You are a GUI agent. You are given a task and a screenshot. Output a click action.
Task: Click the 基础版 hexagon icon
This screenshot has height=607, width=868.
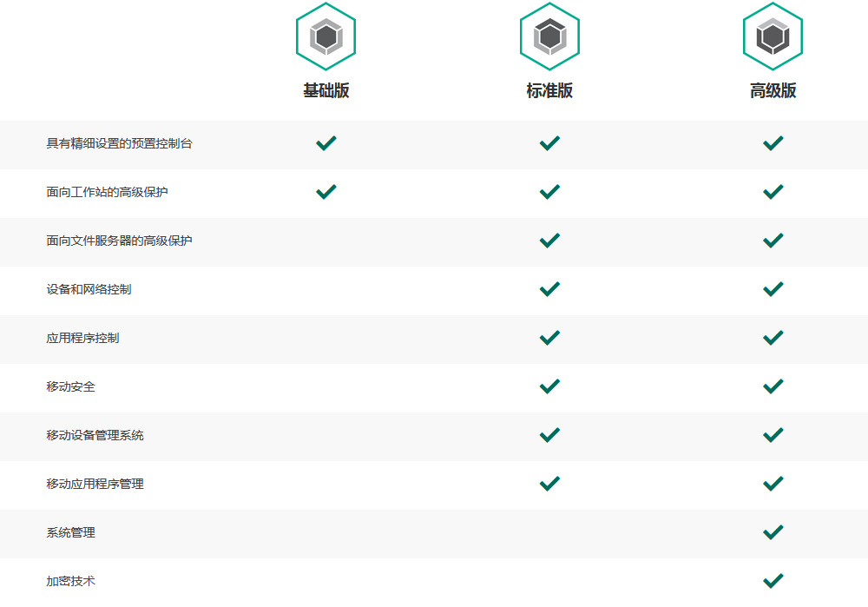326,36
